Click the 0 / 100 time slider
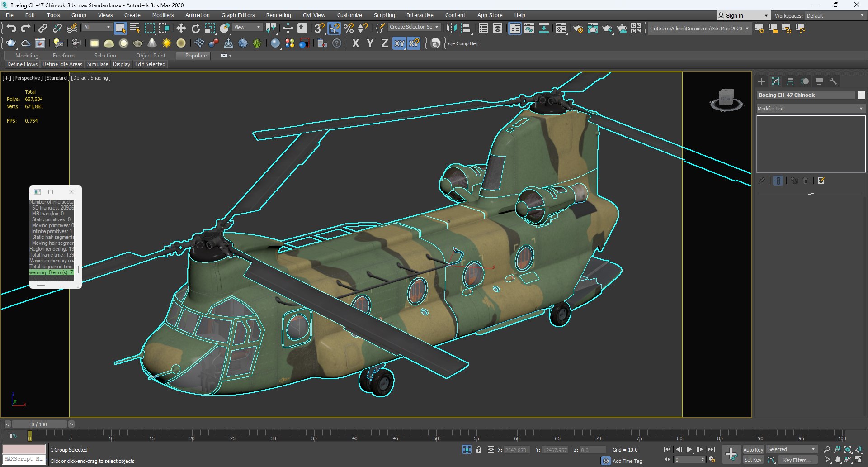This screenshot has width=868, height=467. click(39, 424)
